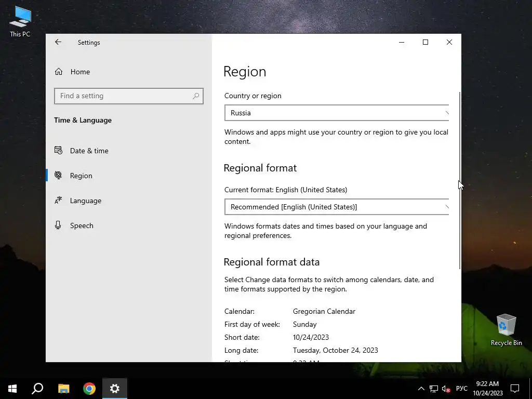Expand the Regional format dropdown

pyautogui.click(x=337, y=207)
